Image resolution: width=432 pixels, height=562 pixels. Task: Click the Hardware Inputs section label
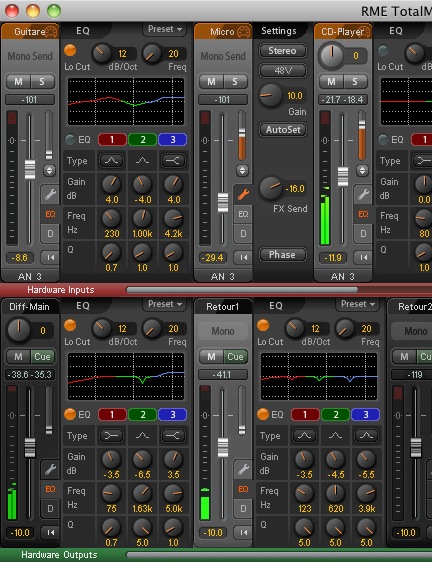pos(61,290)
